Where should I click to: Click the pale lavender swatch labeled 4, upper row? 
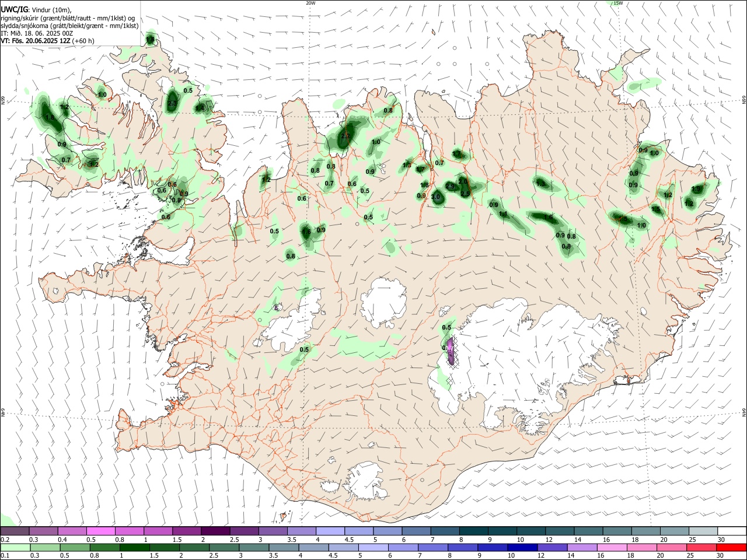(x=329, y=531)
